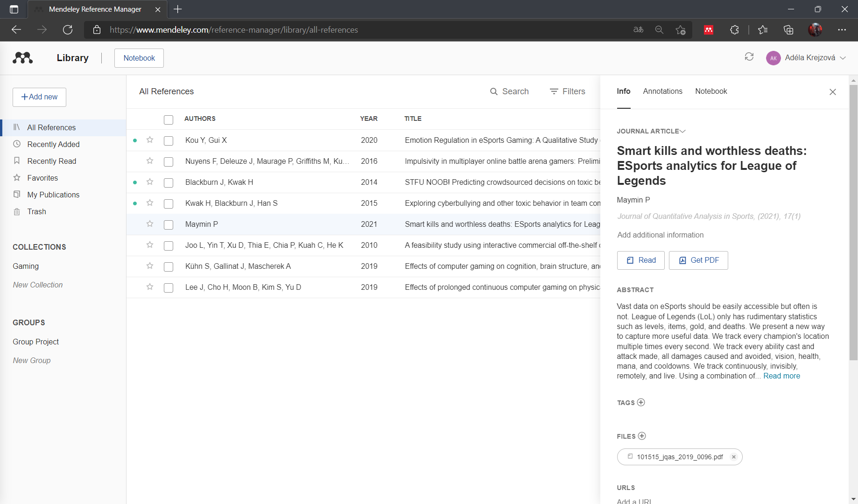Star the Maymin P reference
The height and width of the screenshot is (504, 858).
tap(150, 224)
